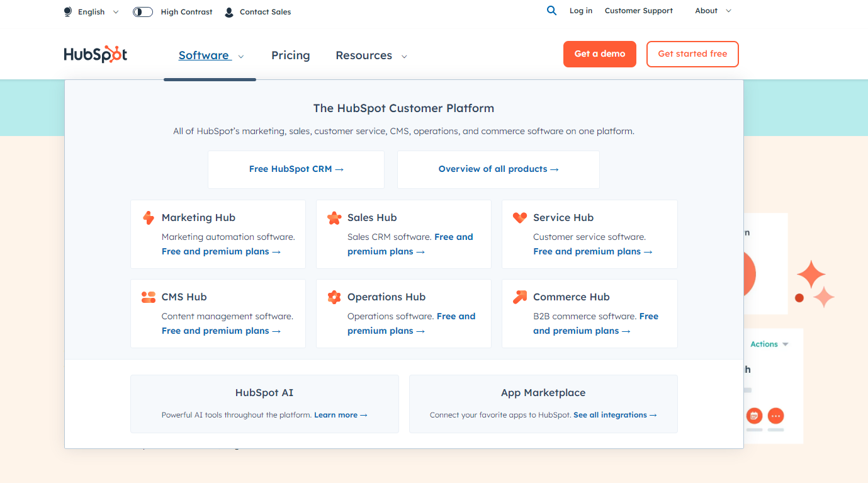The image size is (868, 483).
Task: Click the CMS Hub icon
Action: click(149, 297)
